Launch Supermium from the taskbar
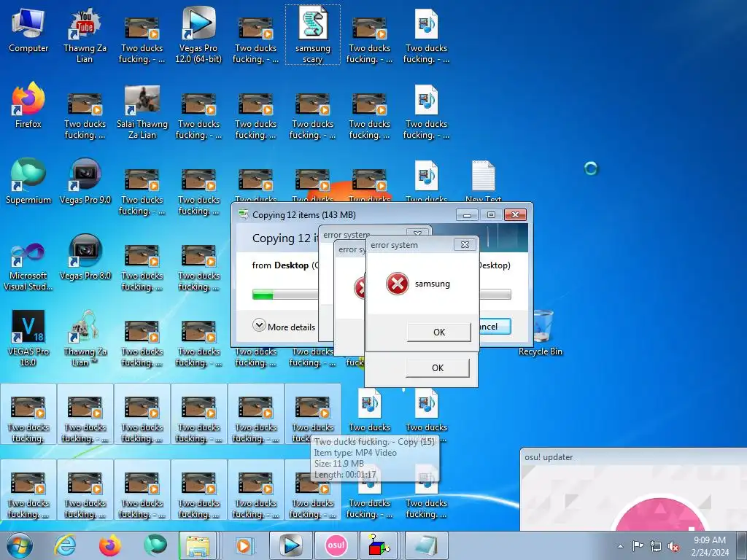 (155, 545)
